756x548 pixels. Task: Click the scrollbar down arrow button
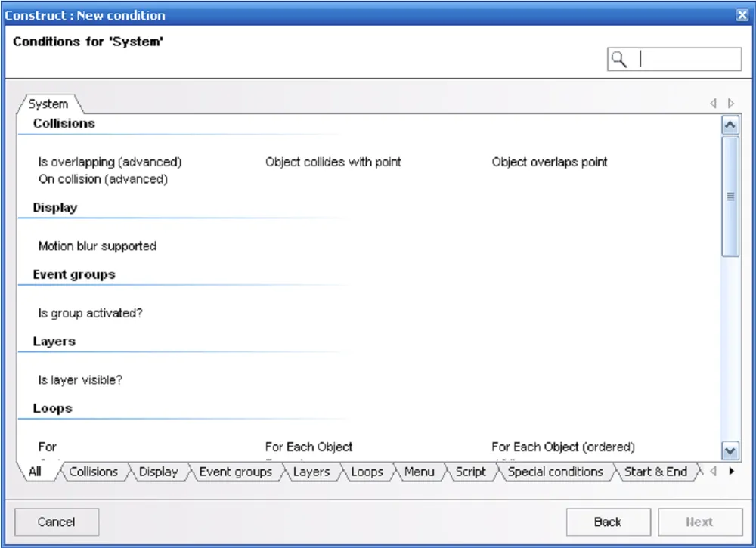[x=730, y=450]
